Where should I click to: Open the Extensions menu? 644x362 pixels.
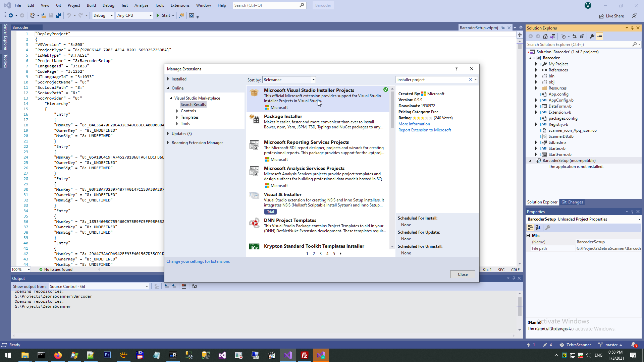click(x=180, y=5)
